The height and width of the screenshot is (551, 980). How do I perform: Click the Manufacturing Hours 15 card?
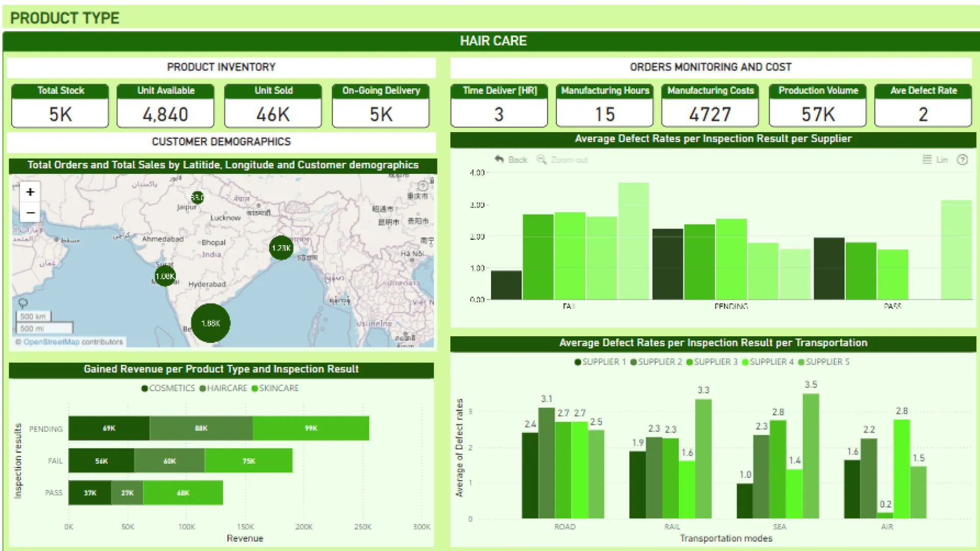pos(605,106)
